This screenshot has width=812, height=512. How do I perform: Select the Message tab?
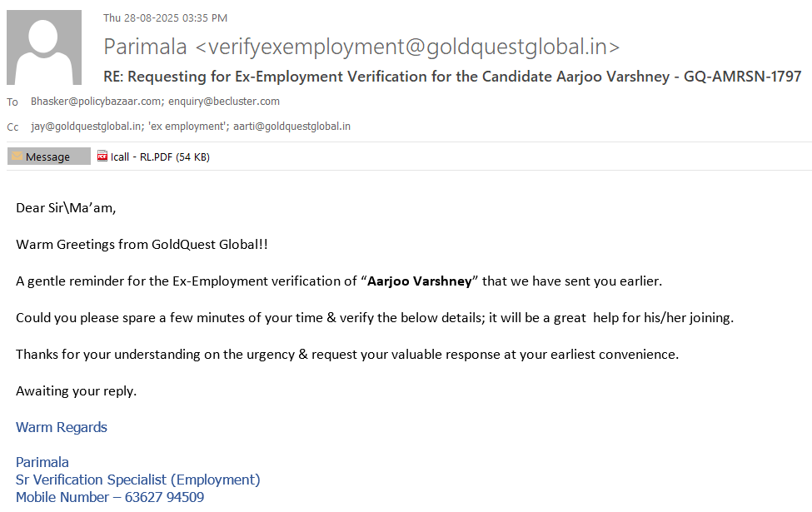coord(48,157)
